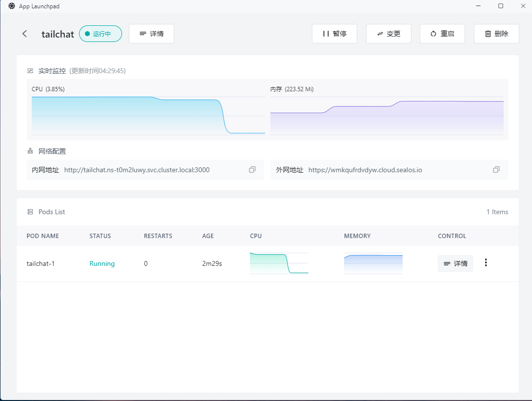Open the three-dot menu for tailchat-1
The height and width of the screenshot is (401, 532).
click(x=486, y=262)
